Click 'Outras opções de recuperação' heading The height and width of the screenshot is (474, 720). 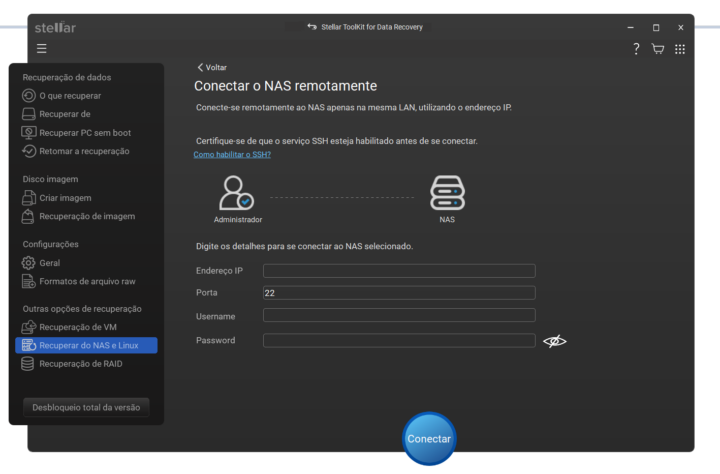82,309
